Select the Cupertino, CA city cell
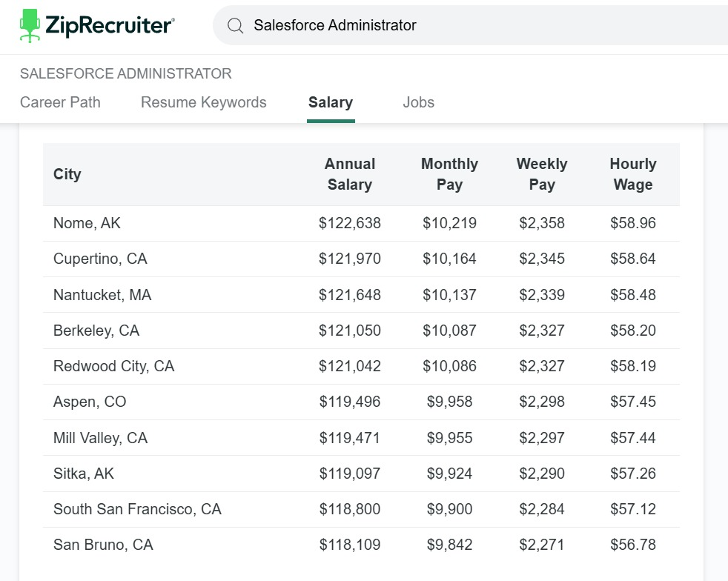 (x=100, y=259)
